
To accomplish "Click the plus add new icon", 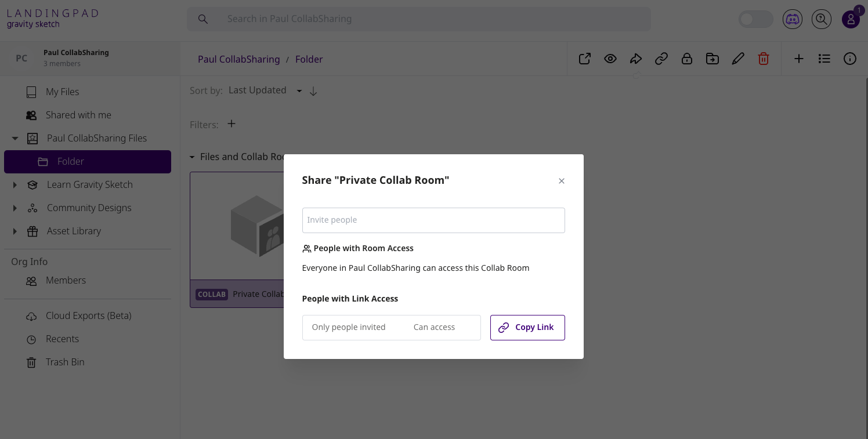I will (x=799, y=59).
